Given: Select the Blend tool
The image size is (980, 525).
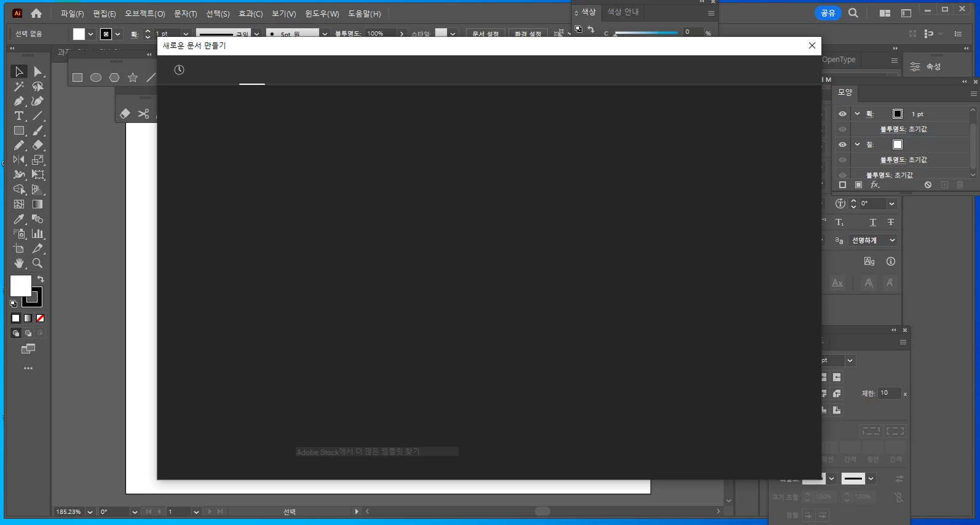Looking at the screenshot, I should tap(38, 219).
